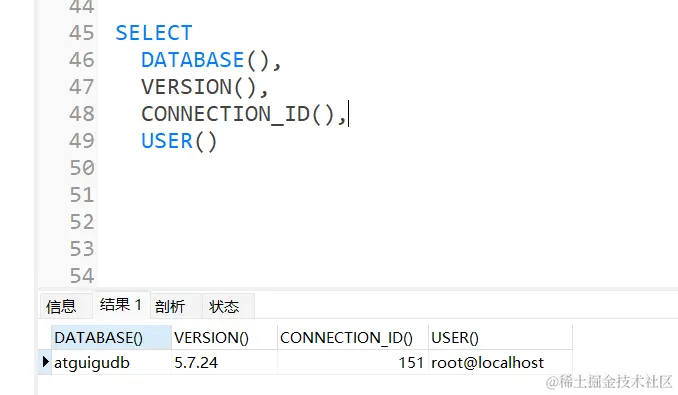
Task: Click line number 53 in the gutter
Action: (81, 249)
